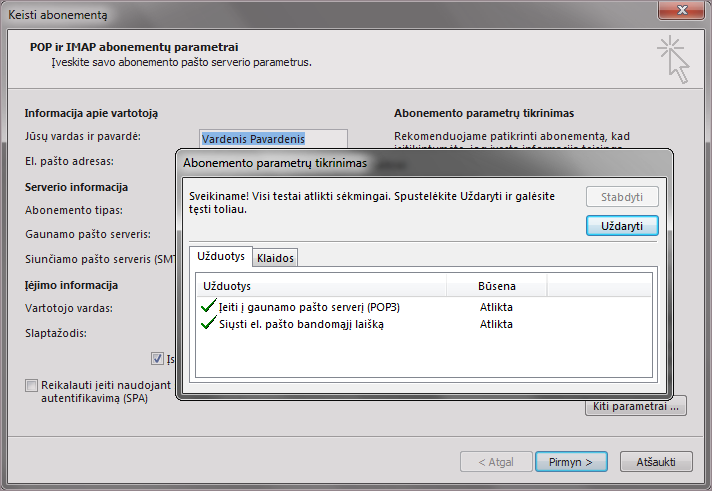Close the 'Keisti abonementą' window

685,11
